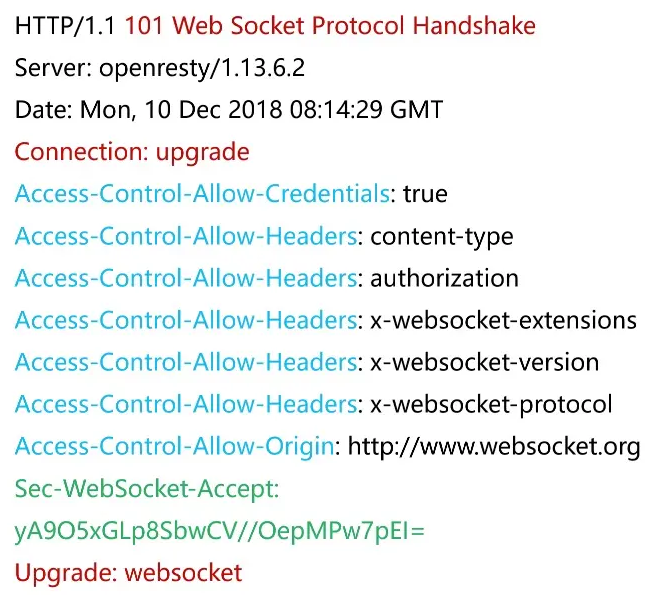Click the x-websocket-protocol value

tap(492, 405)
